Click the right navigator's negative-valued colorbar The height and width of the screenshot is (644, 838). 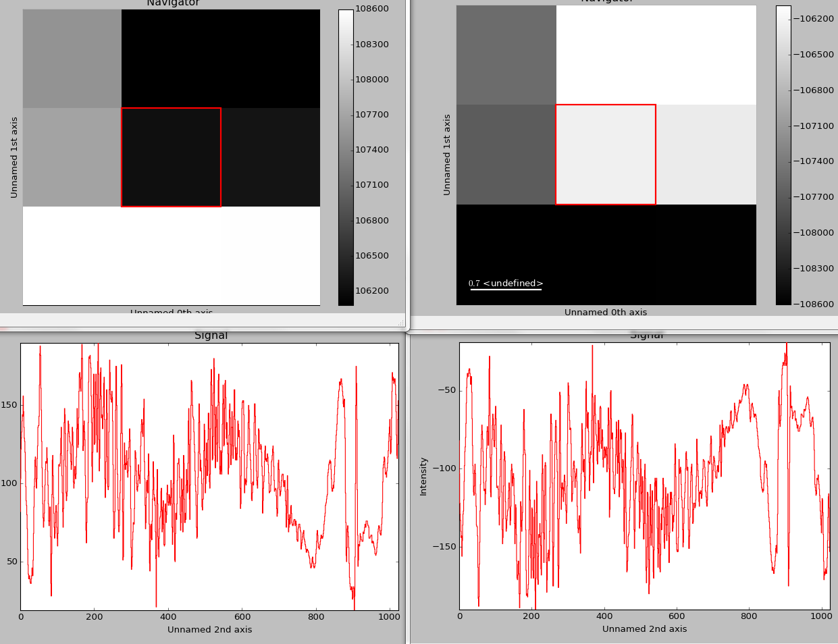(783, 155)
